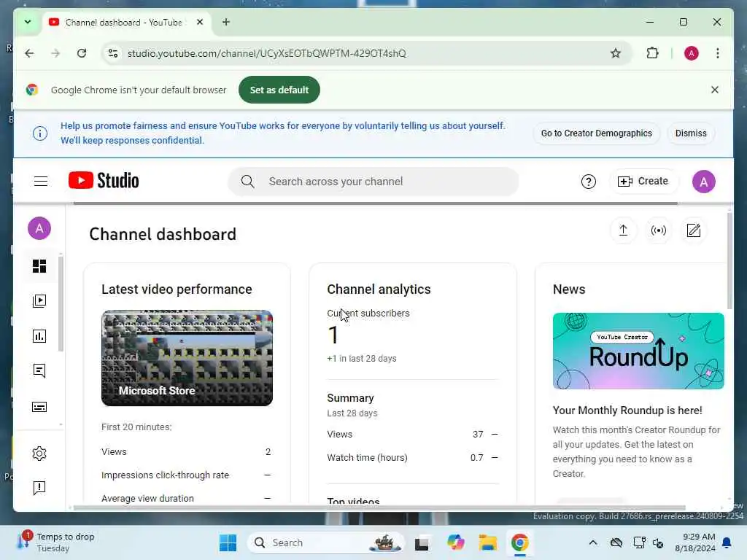Screen dimensions: 747x560
Task: Open Copilot from taskbar
Action: coord(455,542)
